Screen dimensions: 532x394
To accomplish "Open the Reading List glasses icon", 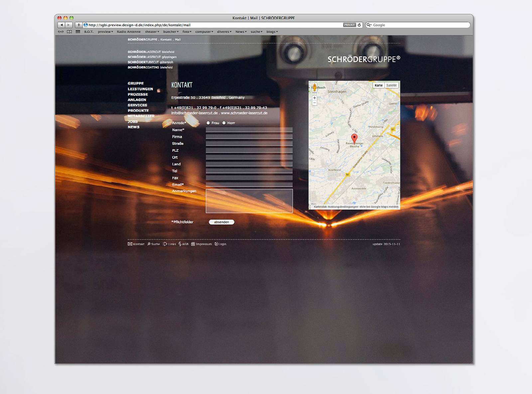I will (x=61, y=32).
